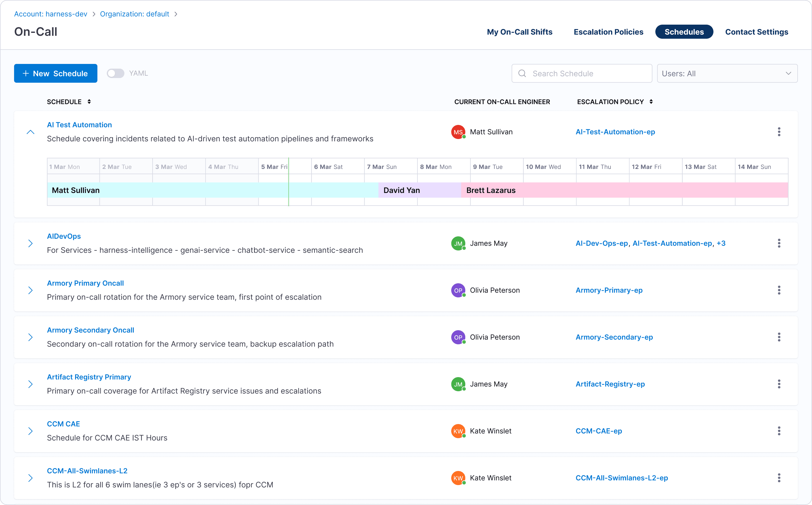Open options menu for Armory Primary Oncall
The height and width of the screenshot is (505, 812).
779,290
